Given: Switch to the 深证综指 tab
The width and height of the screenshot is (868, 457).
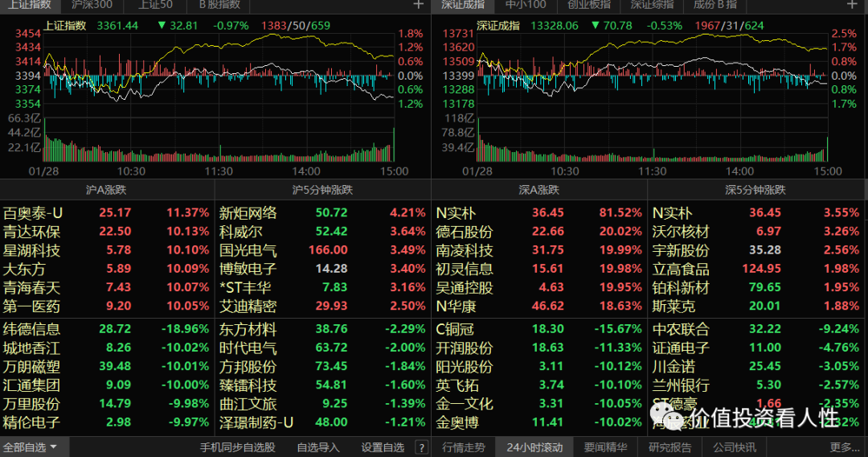Looking at the screenshot, I should tap(652, 5).
